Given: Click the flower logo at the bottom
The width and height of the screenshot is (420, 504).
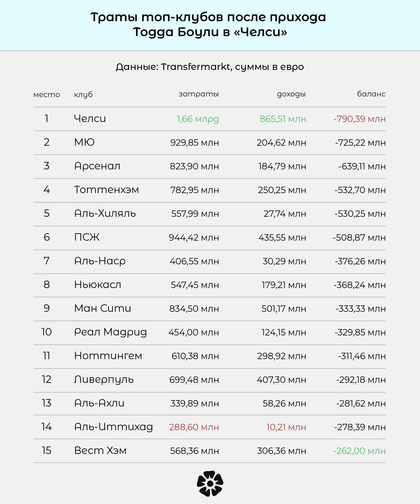Looking at the screenshot, I should tap(210, 483).
